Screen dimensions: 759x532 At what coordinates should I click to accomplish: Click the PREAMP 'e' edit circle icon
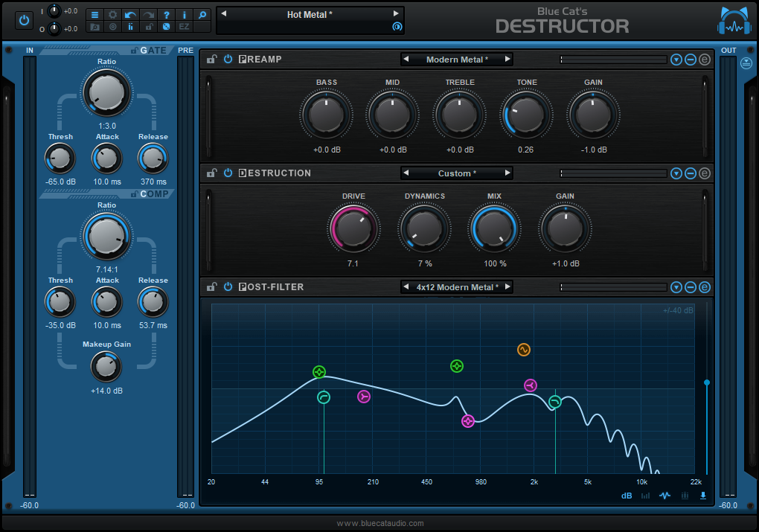tap(704, 60)
